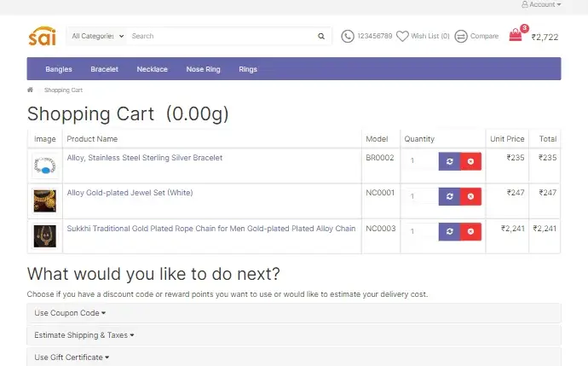588x366 pixels.
Task: Open Alloy Stainless Steel Bracelet product link
Action: pyautogui.click(x=144, y=158)
